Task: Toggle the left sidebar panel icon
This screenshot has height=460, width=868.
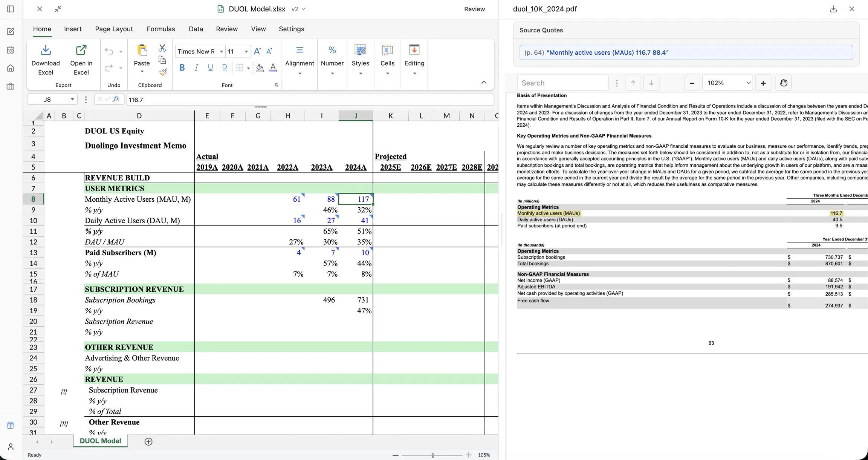Action: (x=11, y=9)
